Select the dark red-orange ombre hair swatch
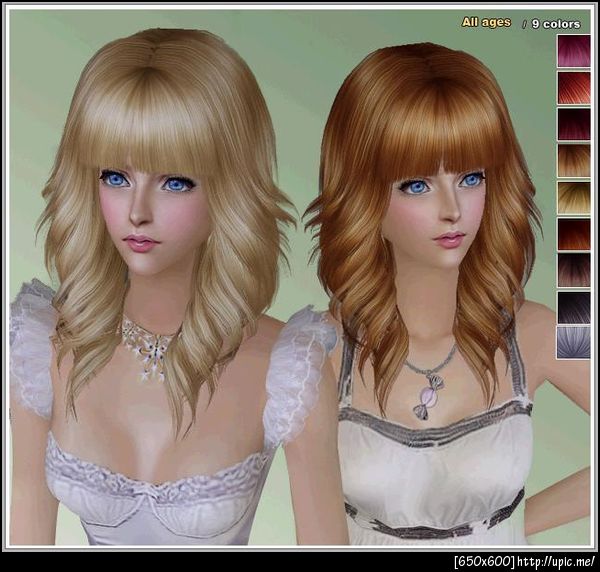 click(574, 234)
